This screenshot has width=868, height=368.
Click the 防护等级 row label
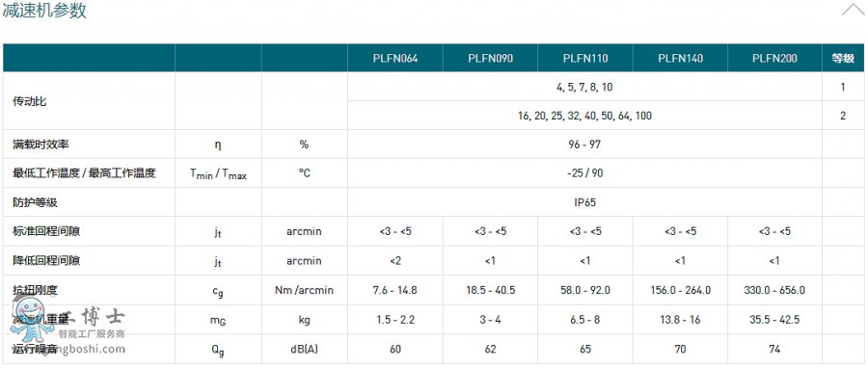pos(36,203)
